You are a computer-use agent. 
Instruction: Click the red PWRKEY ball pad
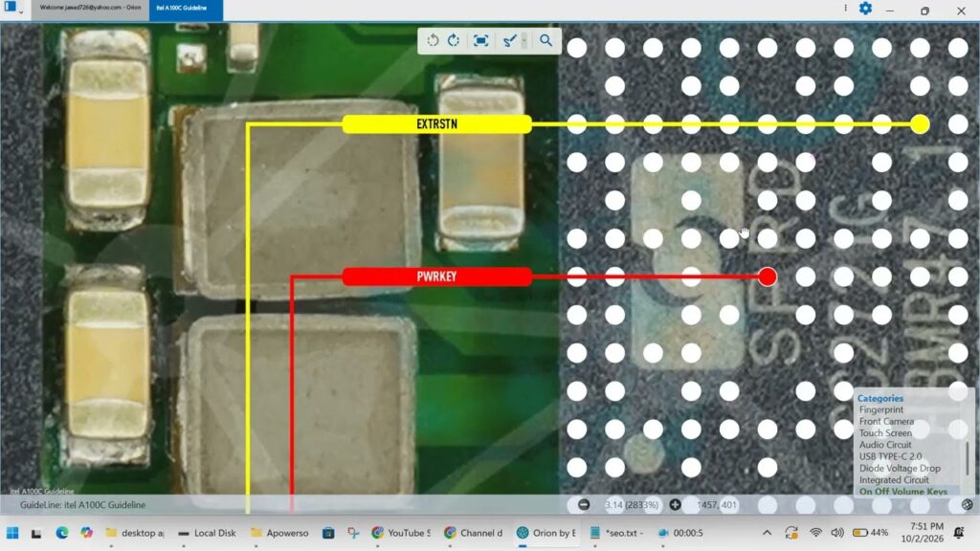(768, 276)
